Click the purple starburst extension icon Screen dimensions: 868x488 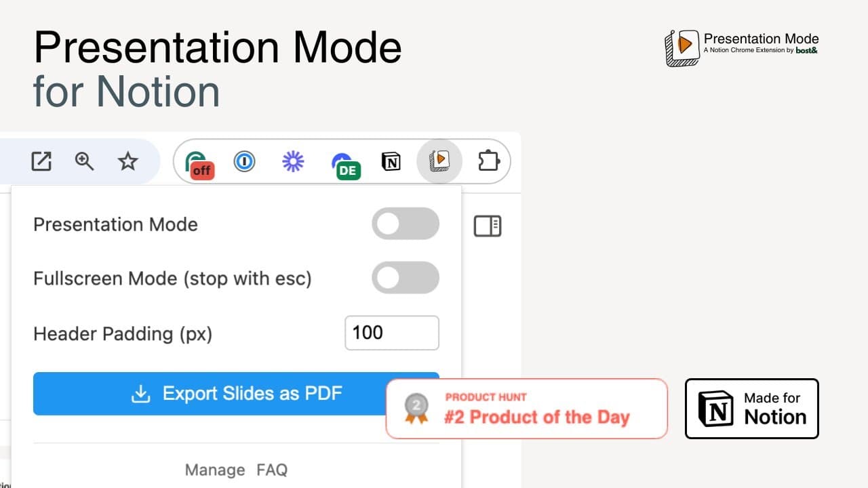293,161
